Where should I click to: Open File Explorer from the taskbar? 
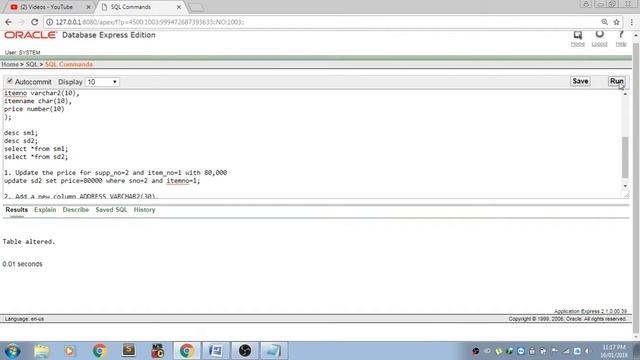point(42,351)
